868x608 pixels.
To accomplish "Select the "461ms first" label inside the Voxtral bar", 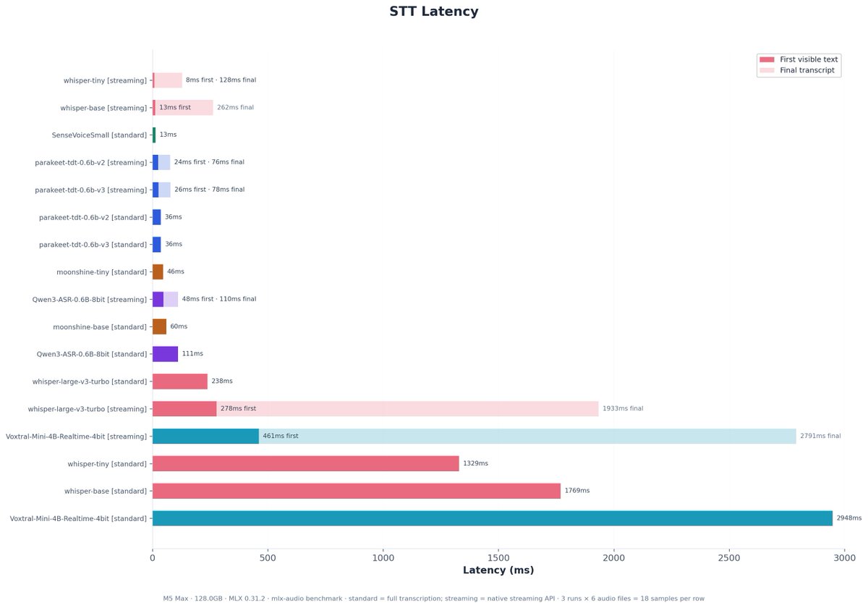I will coord(281,436).
